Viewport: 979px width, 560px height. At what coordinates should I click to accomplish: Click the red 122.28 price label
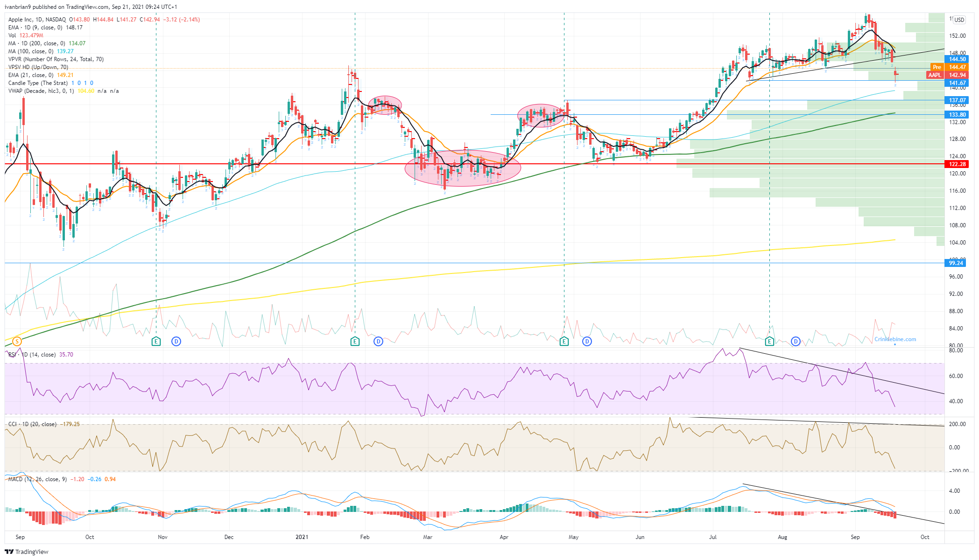click(957, 164)
